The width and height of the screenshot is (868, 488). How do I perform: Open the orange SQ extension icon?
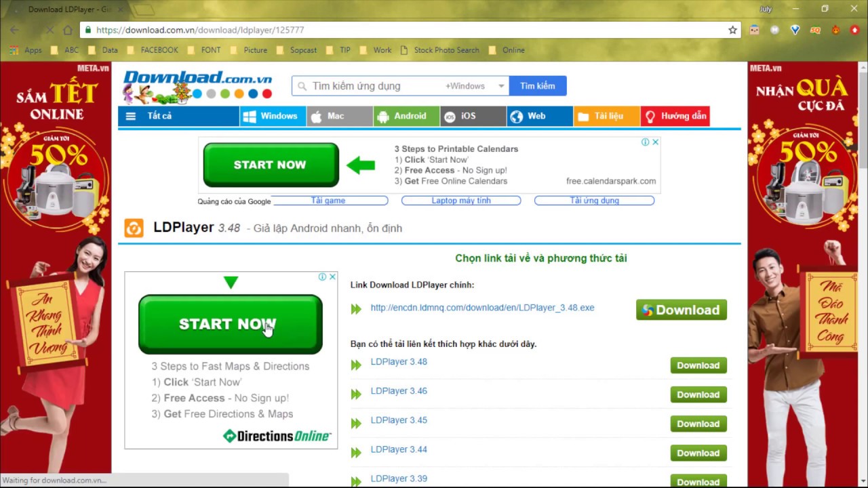(x=815, y=30)
